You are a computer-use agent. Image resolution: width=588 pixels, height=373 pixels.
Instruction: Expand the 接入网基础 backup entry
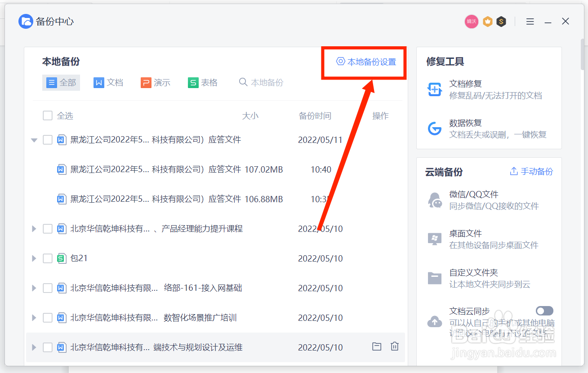(x=34, y=288)
